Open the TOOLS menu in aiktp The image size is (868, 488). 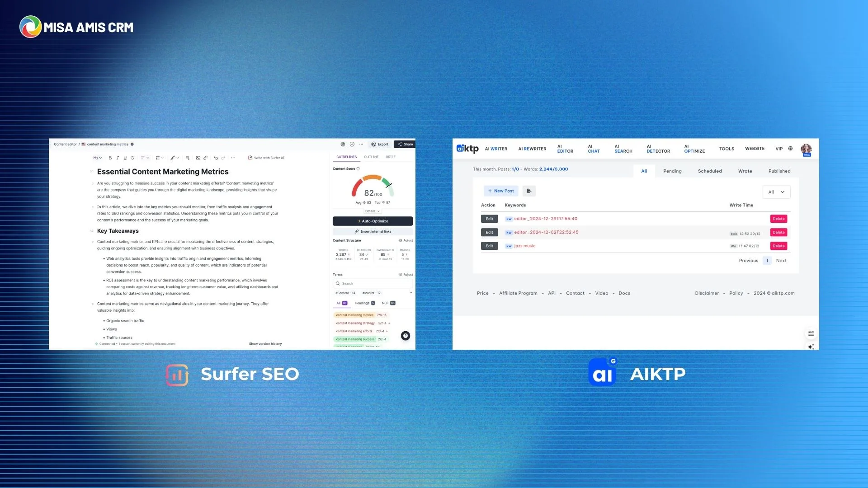click(x=726, y=149)
